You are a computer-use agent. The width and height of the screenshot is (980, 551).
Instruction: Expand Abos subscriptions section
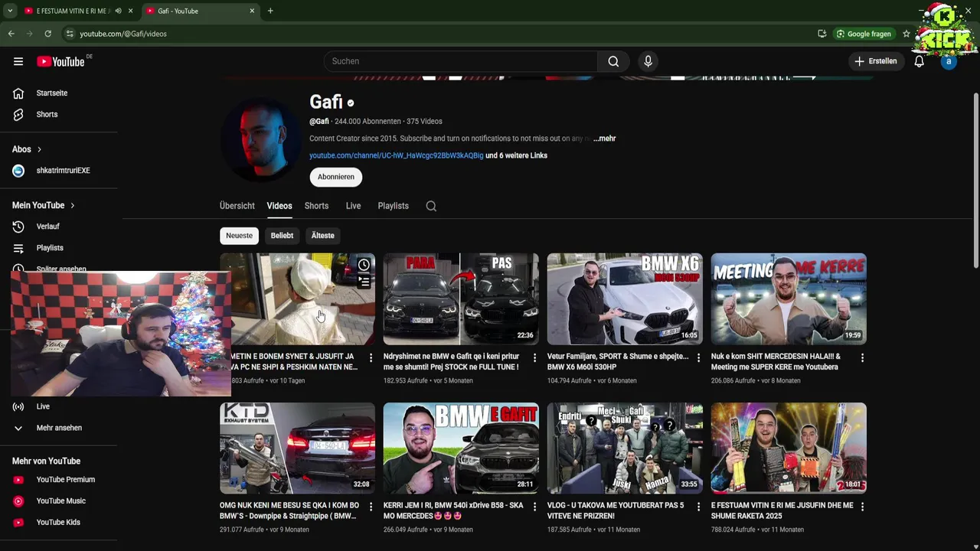[27, 149]
